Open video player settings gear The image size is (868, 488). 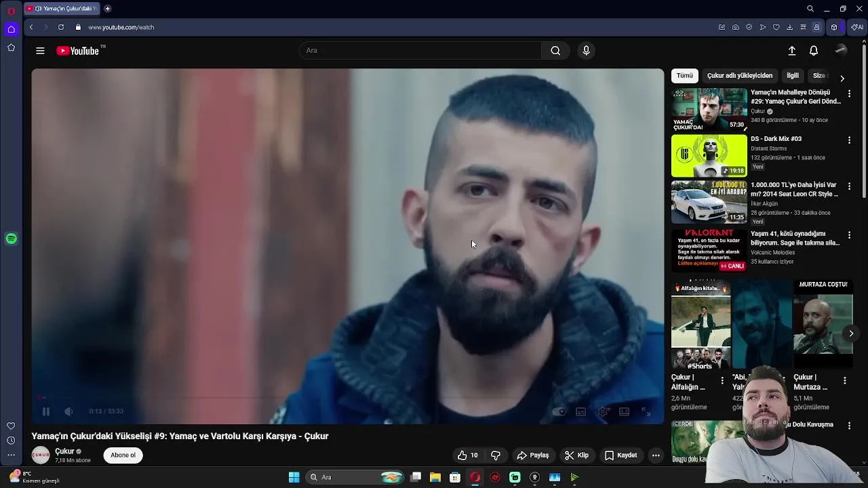(x=603, y=411)
